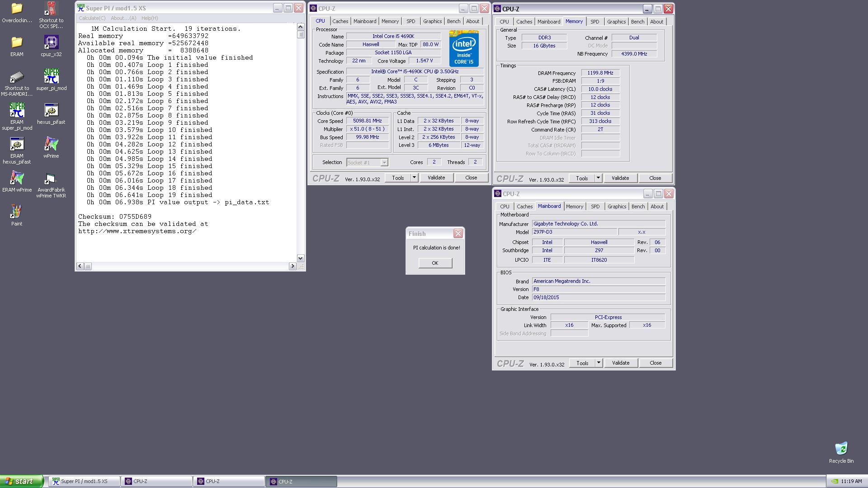Screen dimensions: 868x488
Task: Click Super PI horizontal scrollbar left arrow
Action: (80, 266)
